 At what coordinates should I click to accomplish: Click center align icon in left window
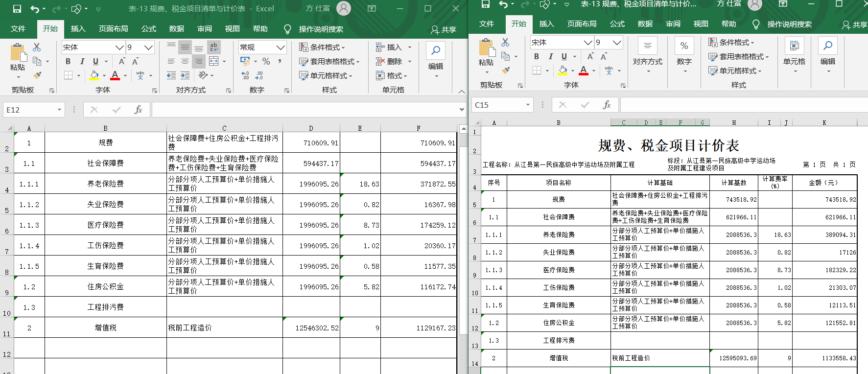click(x=185, y=61)
